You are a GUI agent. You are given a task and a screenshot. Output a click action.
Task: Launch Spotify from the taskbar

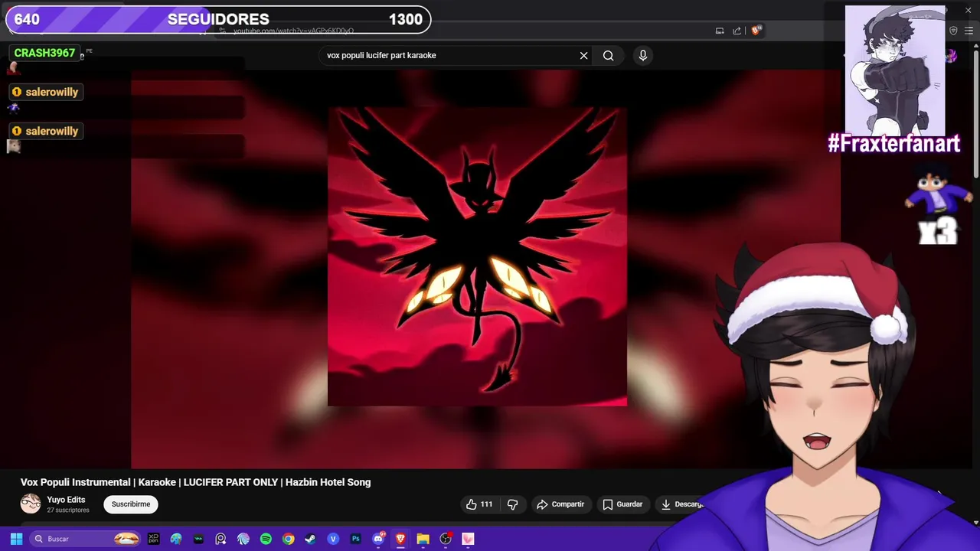pos(266,539)
